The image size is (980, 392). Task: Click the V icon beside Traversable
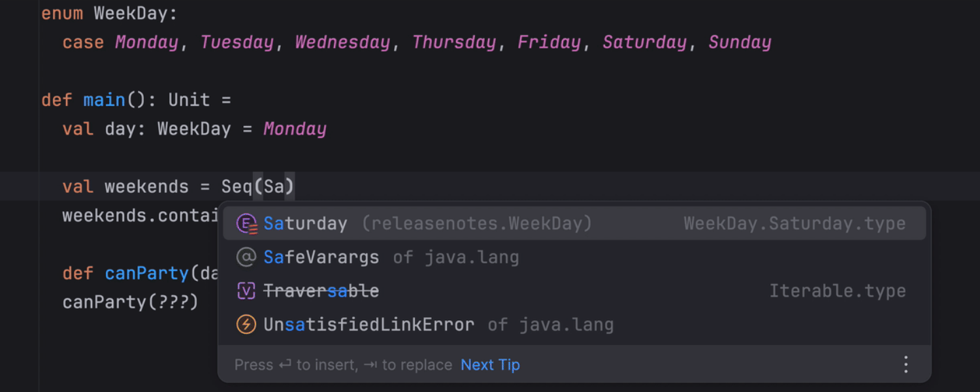pos(246,291)
